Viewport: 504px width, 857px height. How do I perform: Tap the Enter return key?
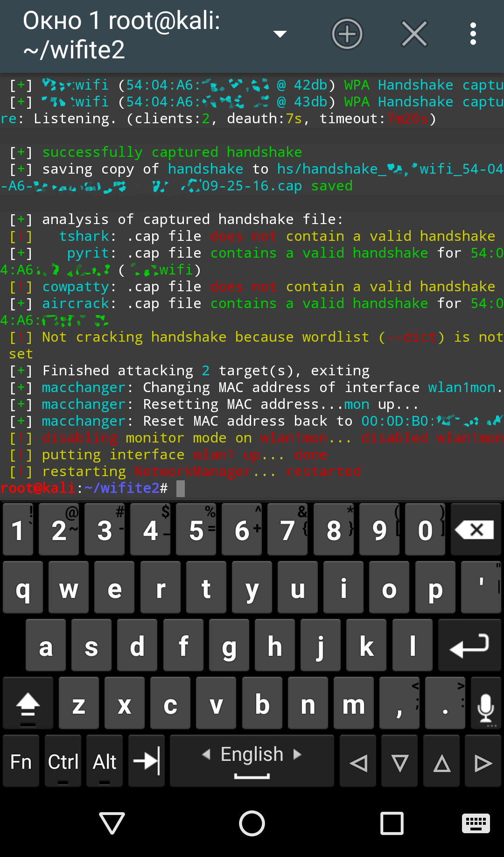click(469, 646)
